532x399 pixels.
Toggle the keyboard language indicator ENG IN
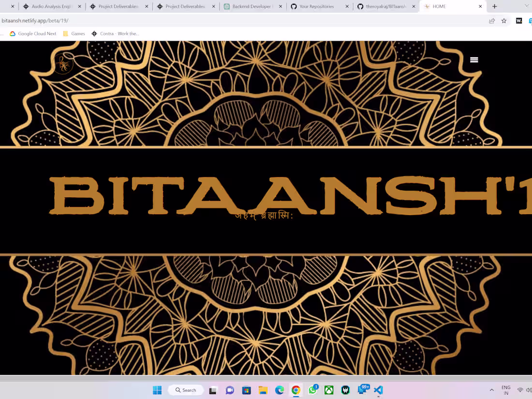pyautogui.click(x=506, y=390)
